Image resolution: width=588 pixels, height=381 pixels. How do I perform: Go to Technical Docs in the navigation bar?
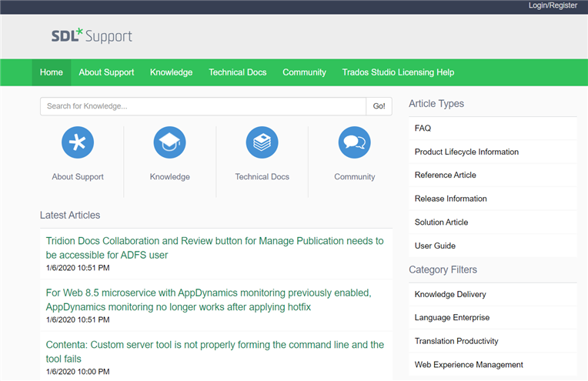(238, 72)
